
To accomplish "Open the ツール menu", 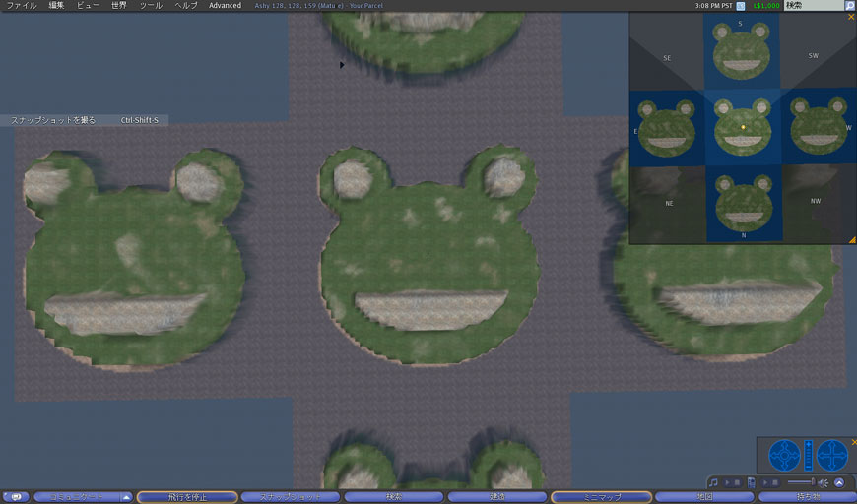I will pyautogui.click(x=151, y=6).
